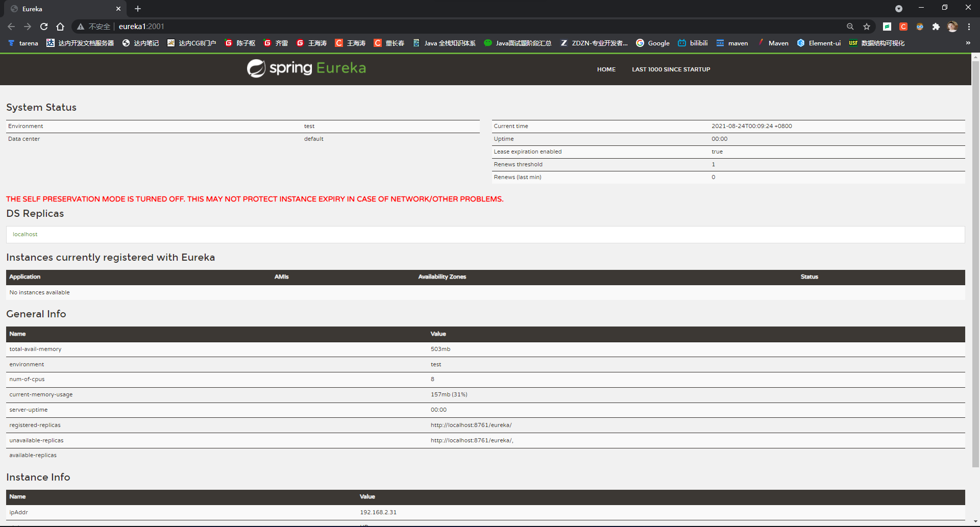Reload the Eureka page
980x527 pixels.
44,27
